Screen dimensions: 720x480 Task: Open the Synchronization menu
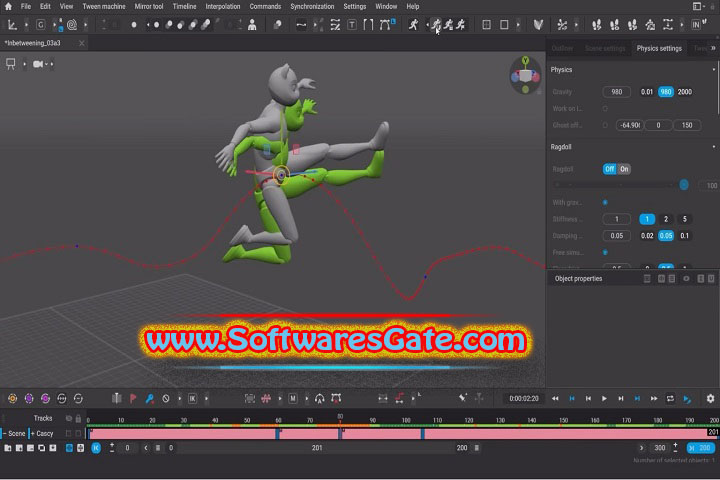[312, 6]
